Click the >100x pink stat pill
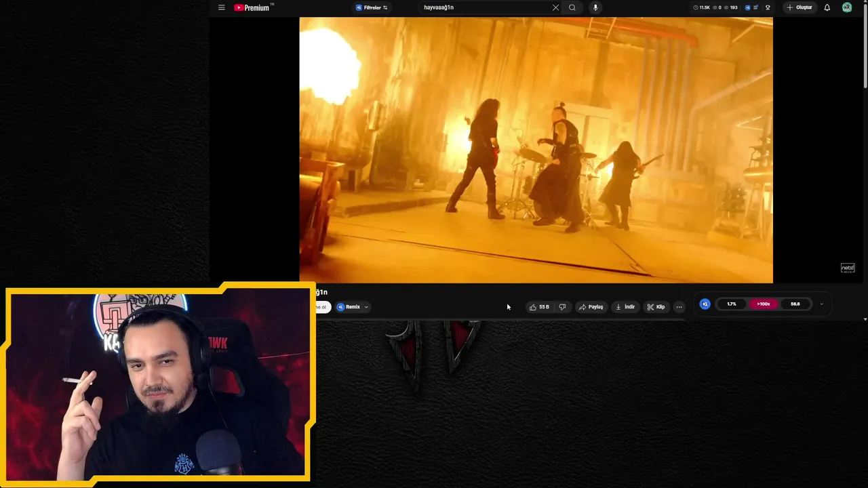Viewport: 868px width, 488px height. [764, 304]
